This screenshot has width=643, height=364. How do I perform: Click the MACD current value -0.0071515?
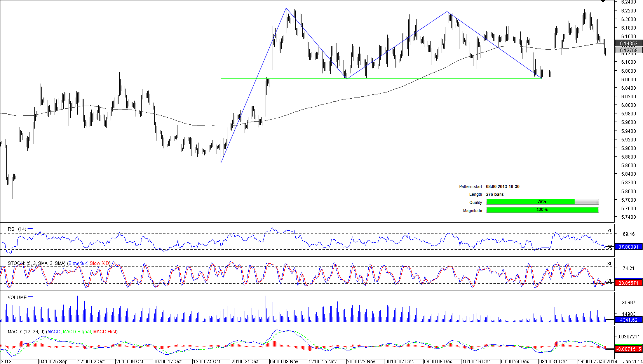click(x=629, y=349)
